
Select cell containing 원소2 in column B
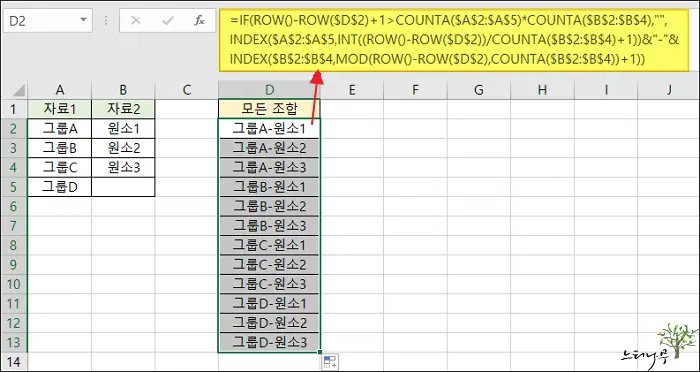click(123, 148)
